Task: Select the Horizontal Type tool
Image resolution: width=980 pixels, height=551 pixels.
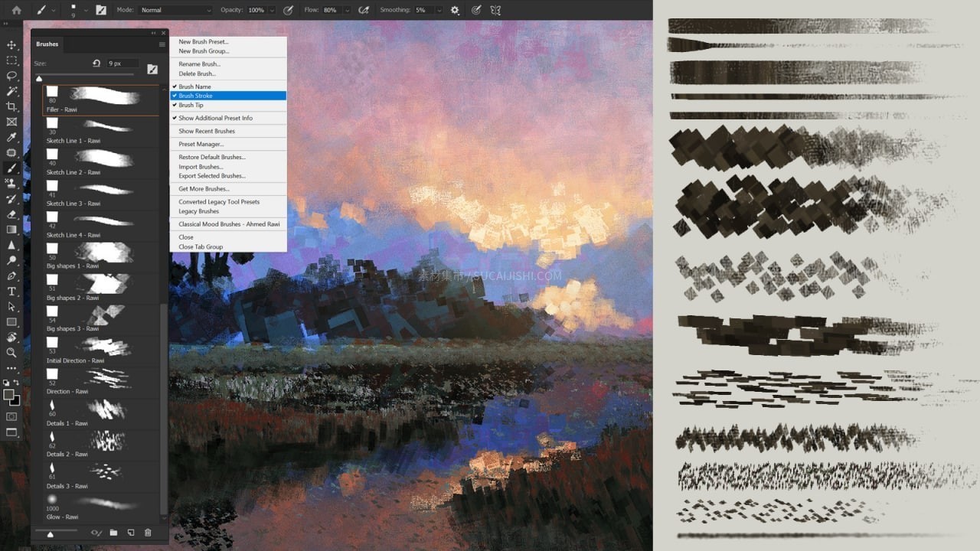Action: [x=11, y=292]
